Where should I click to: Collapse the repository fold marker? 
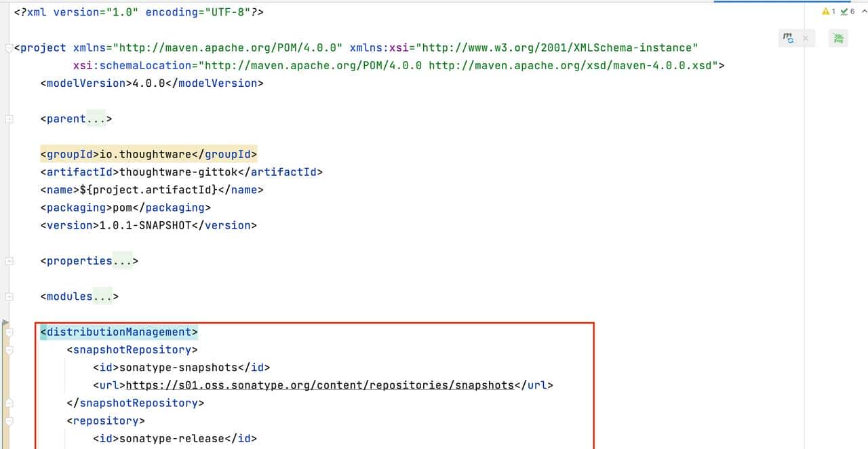[x=9, y=421]
